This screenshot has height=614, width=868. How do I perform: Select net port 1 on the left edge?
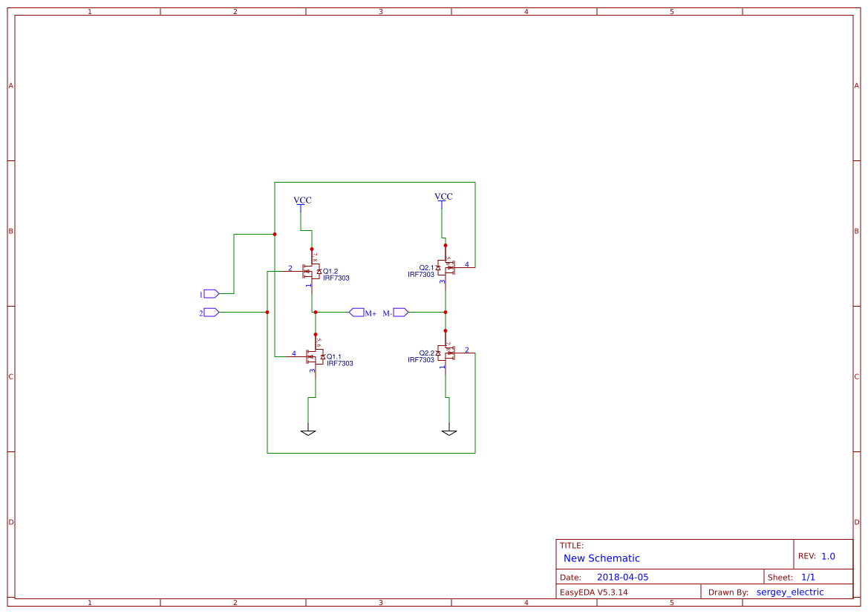209,293
